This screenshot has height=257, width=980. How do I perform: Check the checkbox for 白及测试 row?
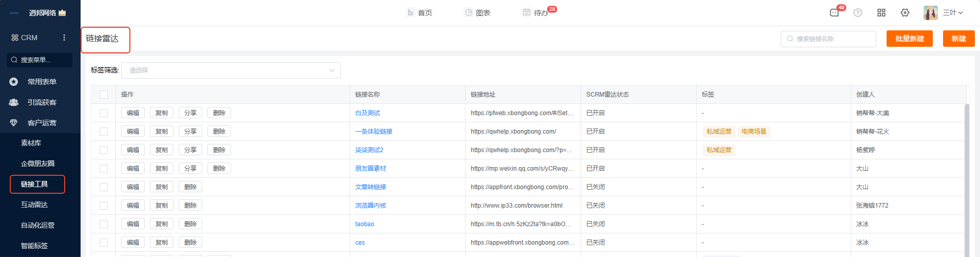104,113
